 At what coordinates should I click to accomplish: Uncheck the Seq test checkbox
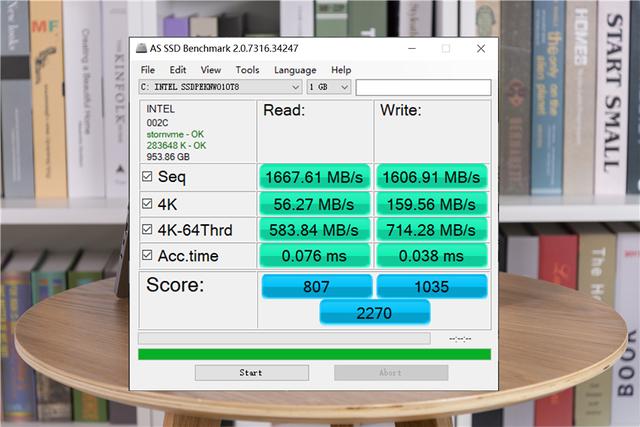[147, 177]
